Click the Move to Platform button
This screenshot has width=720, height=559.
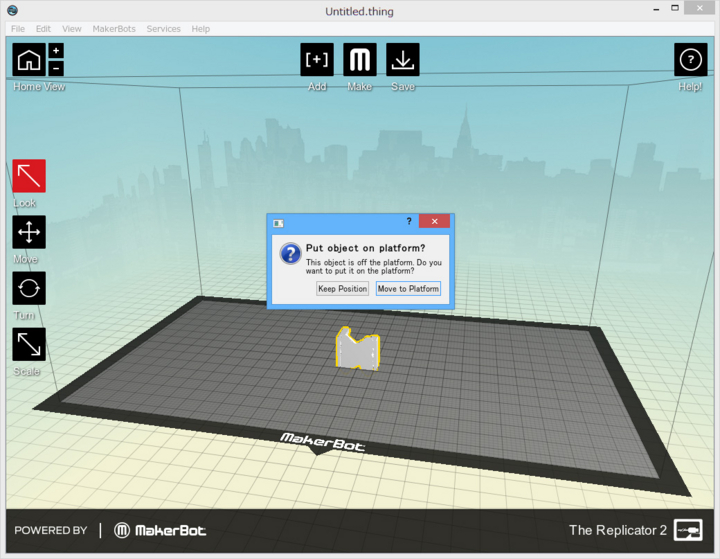(x=408, y=288)
